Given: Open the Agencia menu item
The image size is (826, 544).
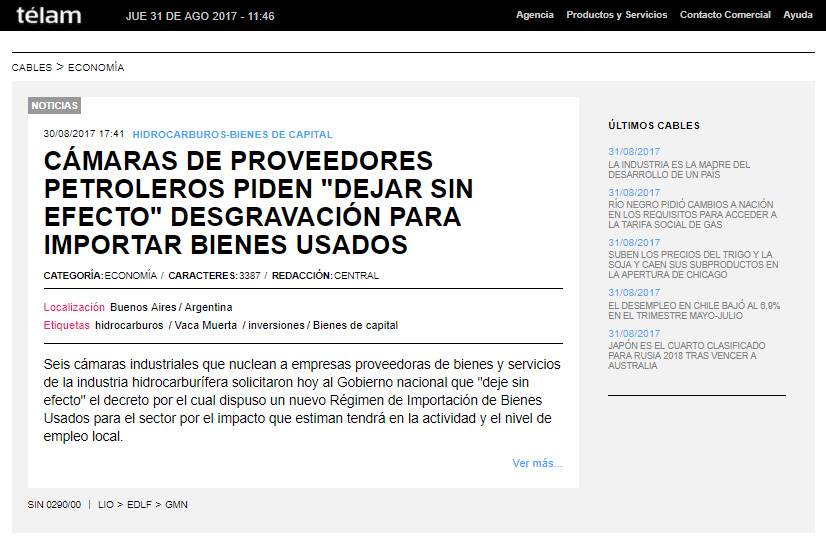Looking at the screenshot, I should pyautogui.click(x=534, y=15).
